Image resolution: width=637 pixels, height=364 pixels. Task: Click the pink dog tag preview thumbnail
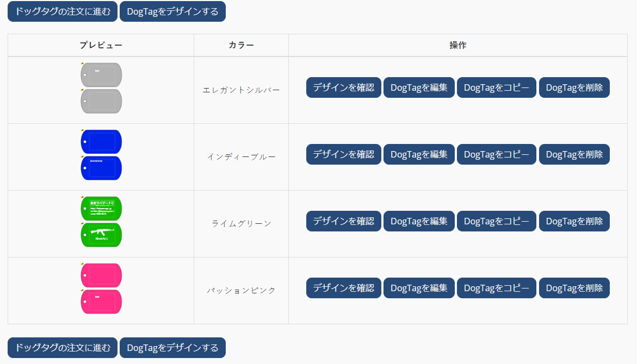coord(101,288)
